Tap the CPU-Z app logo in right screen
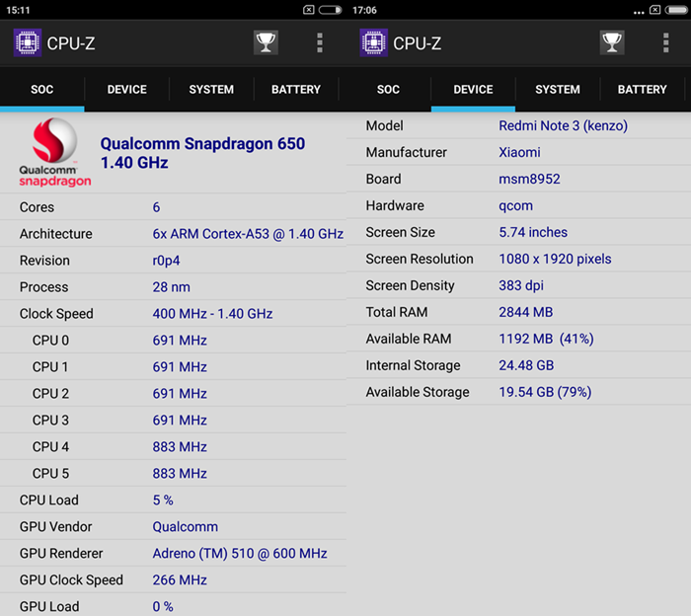Image resolution: width=691 pixels, height=616 pixels. click(x=374, y=42)
